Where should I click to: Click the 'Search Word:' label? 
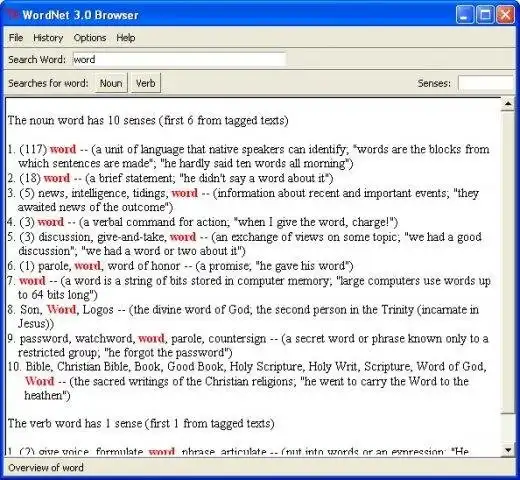(37, 59)
